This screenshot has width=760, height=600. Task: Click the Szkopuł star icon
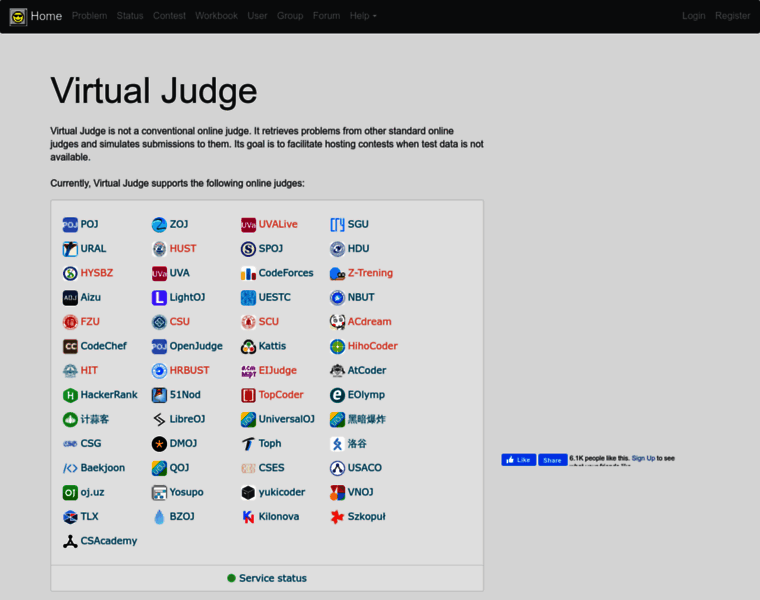(x=337, y=517)
